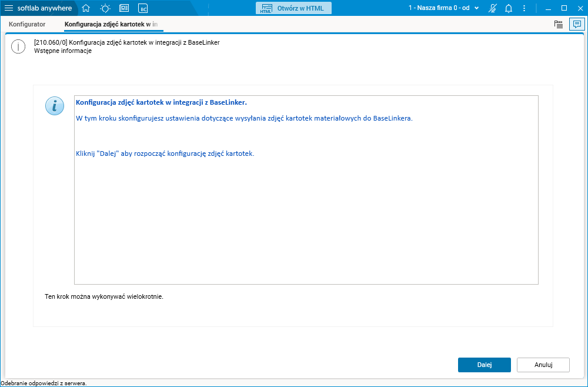The width and height of the screenshot is (588, 387).
Task: Click status bar text 'Odebranie odpowiedzi z serwera.'
Action: (44, 383)
